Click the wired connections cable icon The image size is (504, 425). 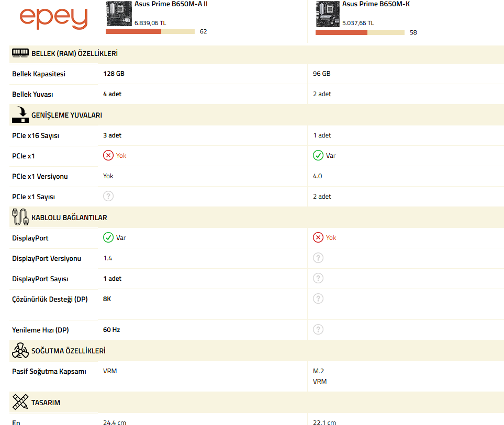coord(20,217)
